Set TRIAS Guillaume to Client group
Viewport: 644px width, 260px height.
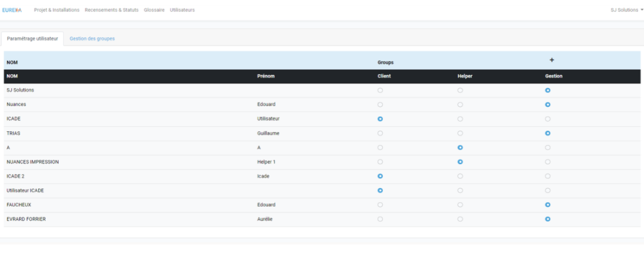[380, 134]
